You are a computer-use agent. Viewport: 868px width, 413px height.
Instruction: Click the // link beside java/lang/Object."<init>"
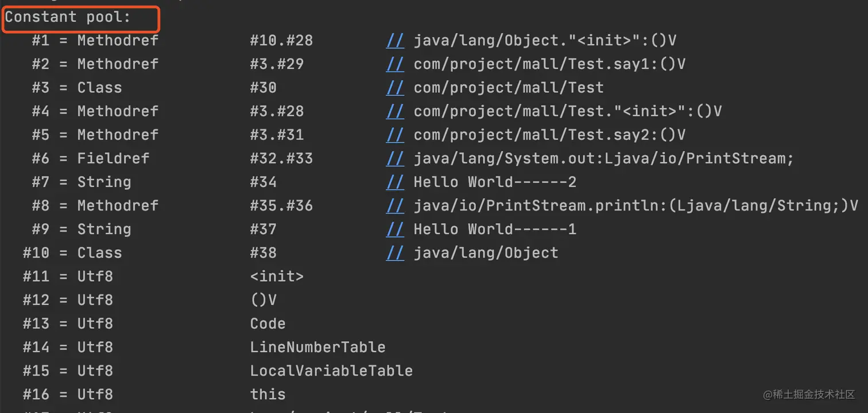pos(395,40)
